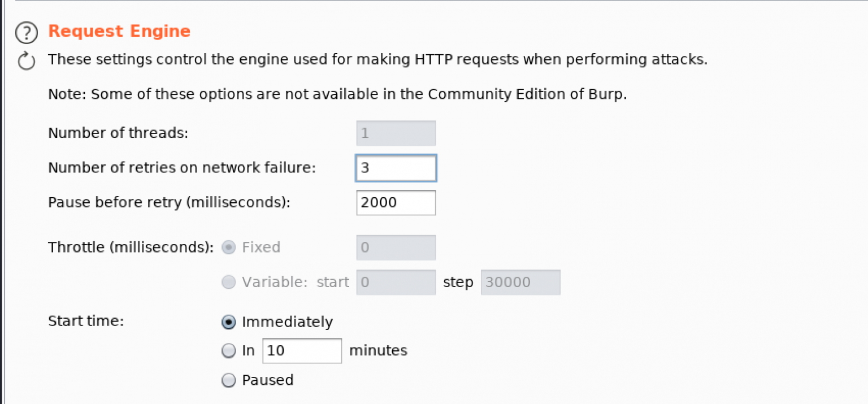This screenshot has width=868, height=404.
Task: Click the variable start value field
Action: coord(396,281)
